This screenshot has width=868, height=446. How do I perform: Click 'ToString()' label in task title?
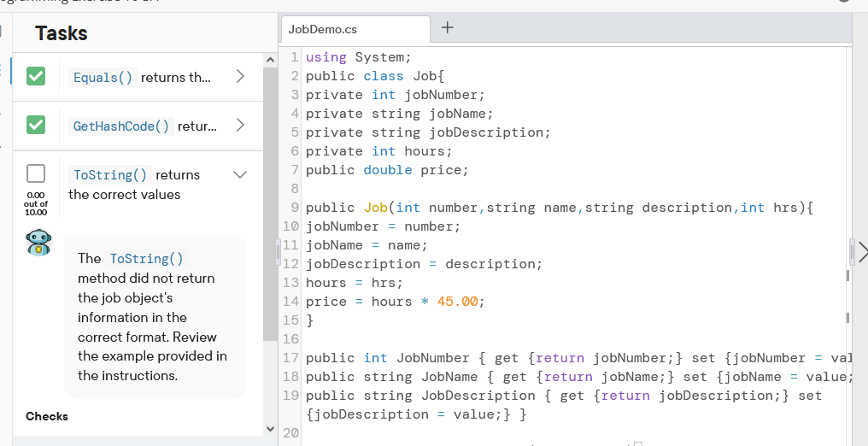(110, 175)
